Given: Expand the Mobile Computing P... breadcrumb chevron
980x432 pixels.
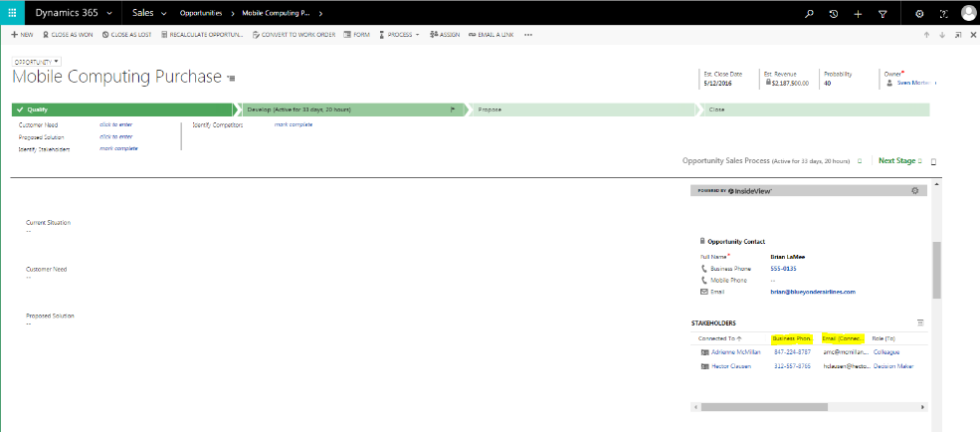Looking at the screenshot, I should click(320, 13).
